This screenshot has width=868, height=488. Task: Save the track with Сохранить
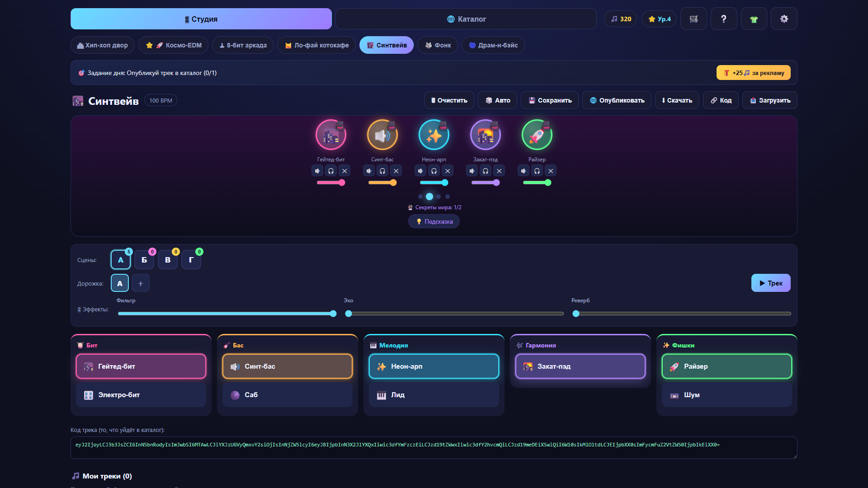click(550, 100)
